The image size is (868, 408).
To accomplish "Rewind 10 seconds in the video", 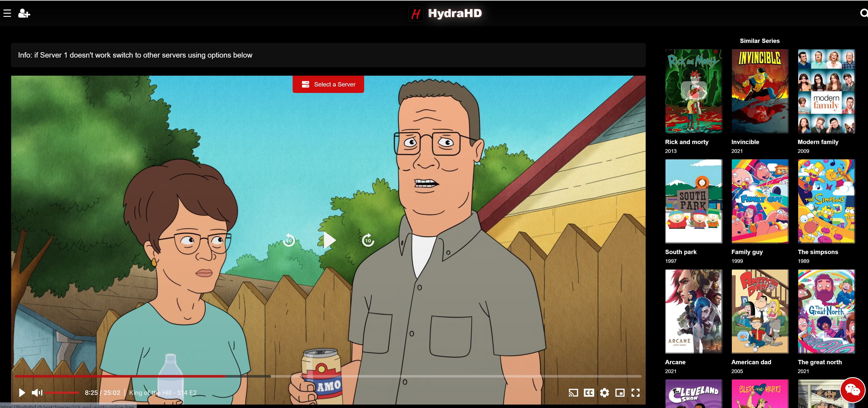I will tap(289, 240).
